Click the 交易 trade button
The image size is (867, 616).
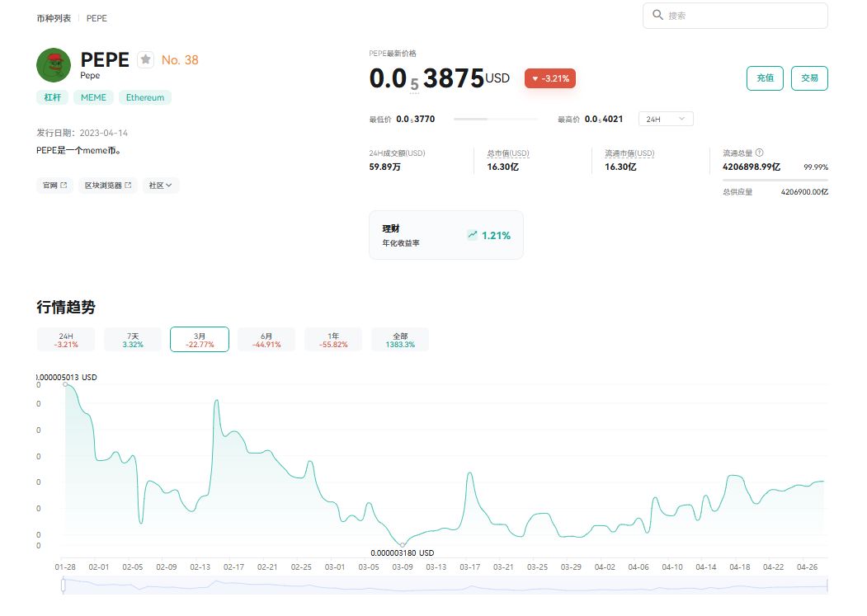coord(809,78)
